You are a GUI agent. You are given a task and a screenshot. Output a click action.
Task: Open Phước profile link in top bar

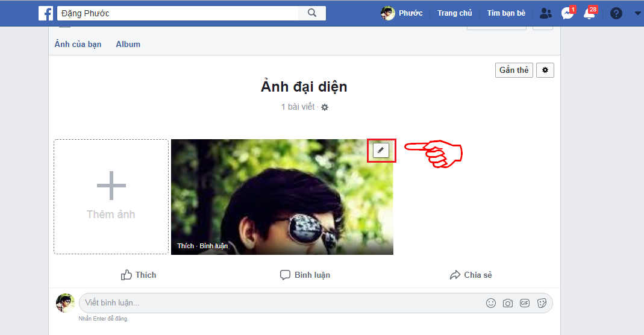click(x=402, y=13)
